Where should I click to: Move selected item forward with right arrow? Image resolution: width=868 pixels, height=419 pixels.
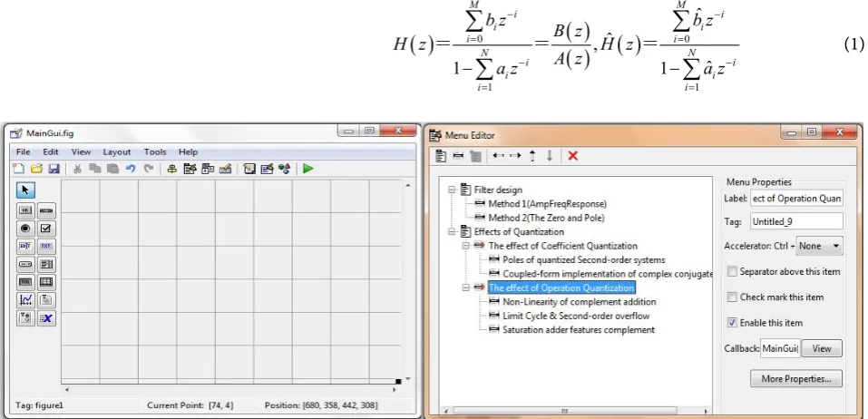click(x=515, y=156)
